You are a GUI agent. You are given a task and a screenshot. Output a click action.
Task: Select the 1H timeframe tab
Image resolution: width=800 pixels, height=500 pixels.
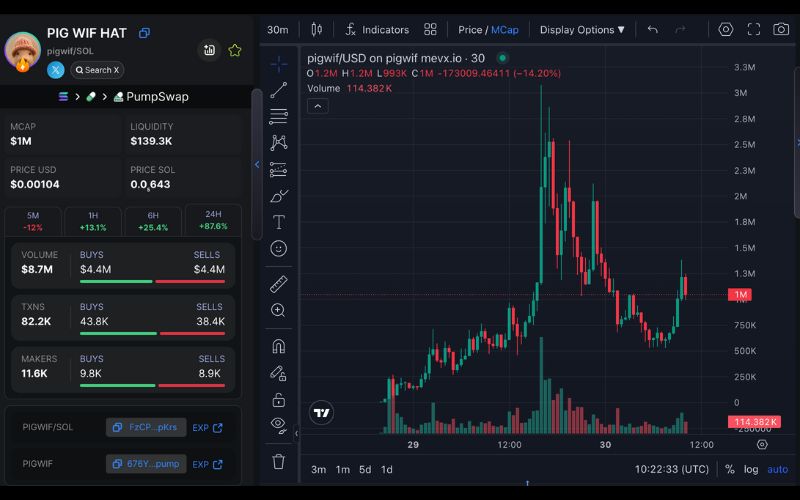point(93,221)
